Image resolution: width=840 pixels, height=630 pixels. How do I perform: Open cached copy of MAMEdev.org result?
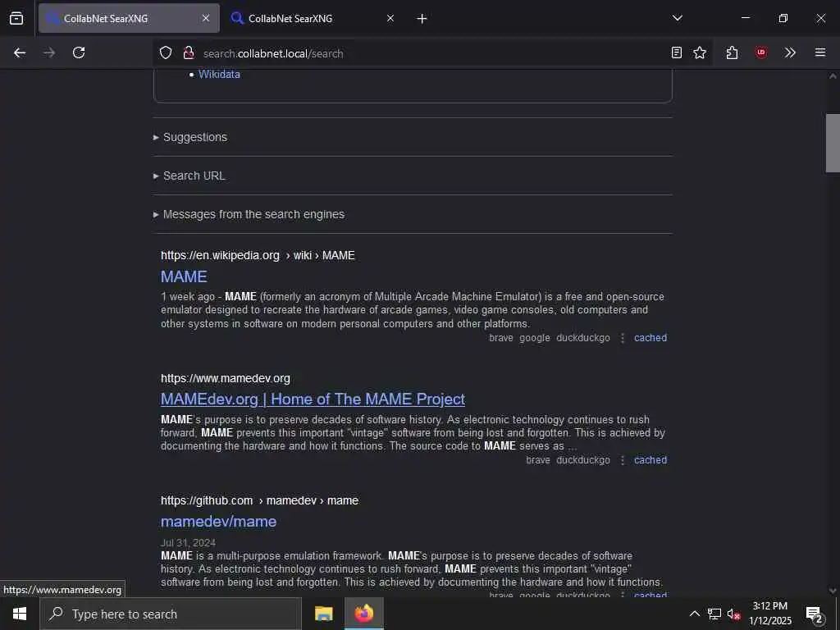click(651, 460)
